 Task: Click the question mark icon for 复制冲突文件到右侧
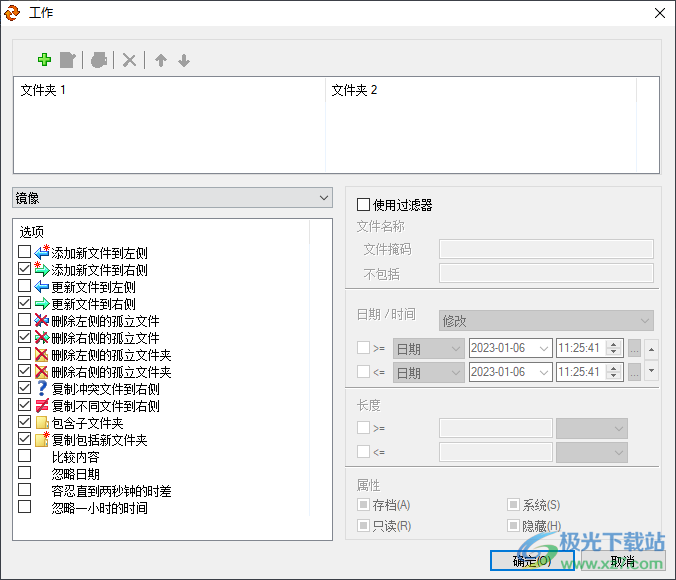pyautogui.click(x=42, y=388)
